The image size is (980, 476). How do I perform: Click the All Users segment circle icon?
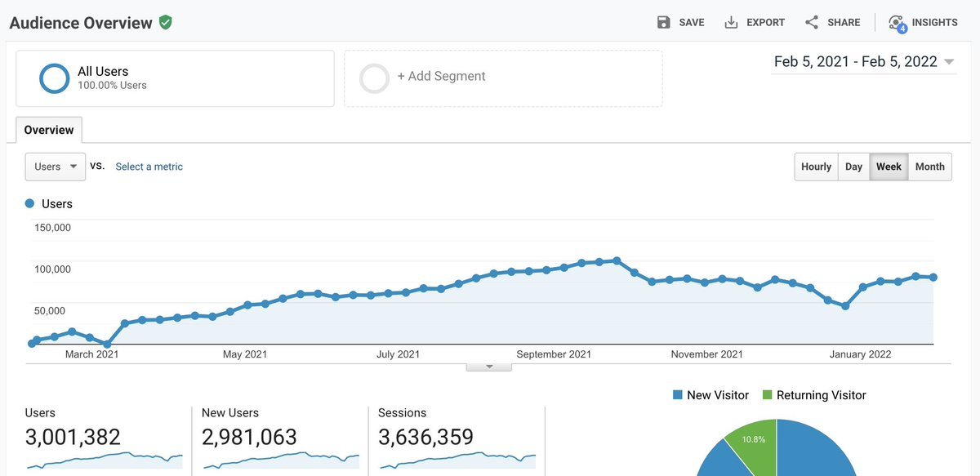(55, 78)
